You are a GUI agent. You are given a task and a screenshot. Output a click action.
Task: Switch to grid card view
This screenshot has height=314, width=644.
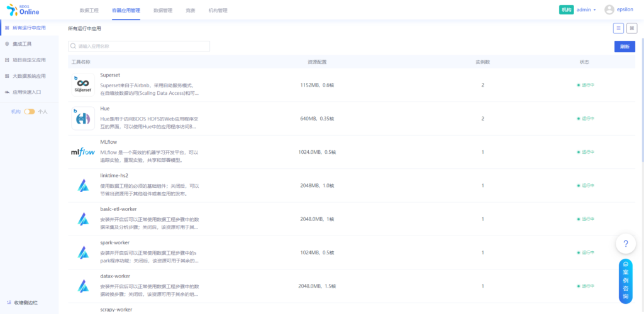[632, 28]
